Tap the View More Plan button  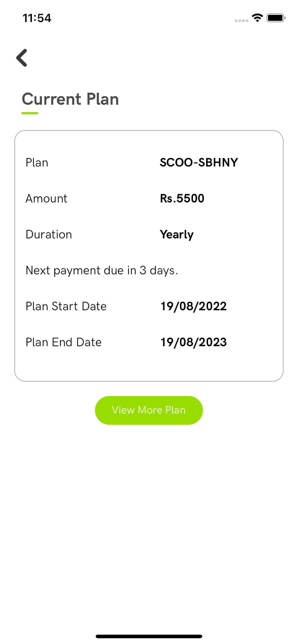[149, 410]
